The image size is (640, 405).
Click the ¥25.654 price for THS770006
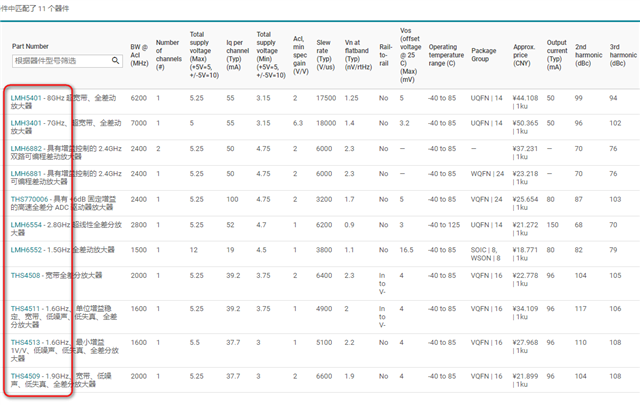[x=525, y=199]
